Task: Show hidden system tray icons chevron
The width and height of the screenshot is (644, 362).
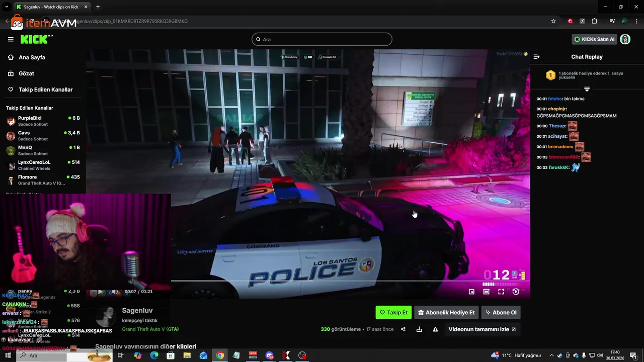Action: click(551, 355)
